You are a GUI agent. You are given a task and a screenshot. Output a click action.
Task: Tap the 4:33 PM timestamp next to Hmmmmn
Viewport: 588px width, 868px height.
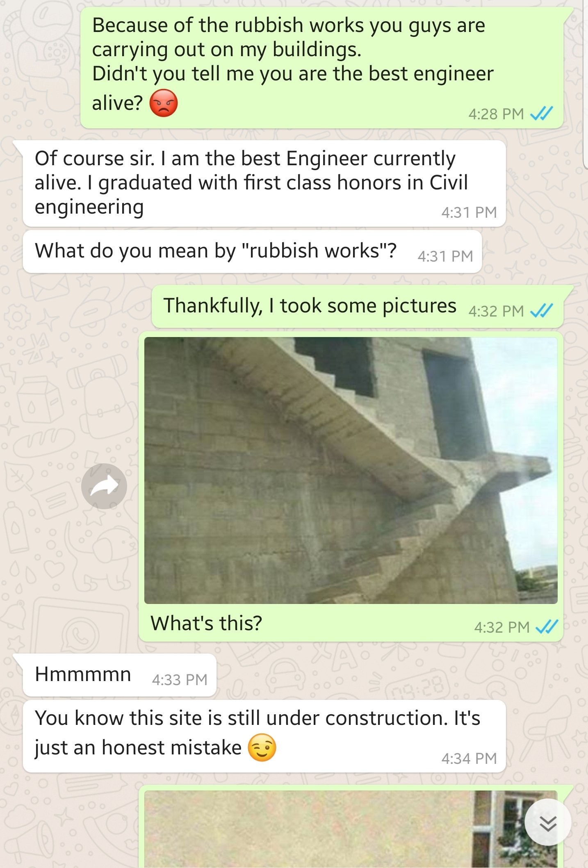point(180,680)
